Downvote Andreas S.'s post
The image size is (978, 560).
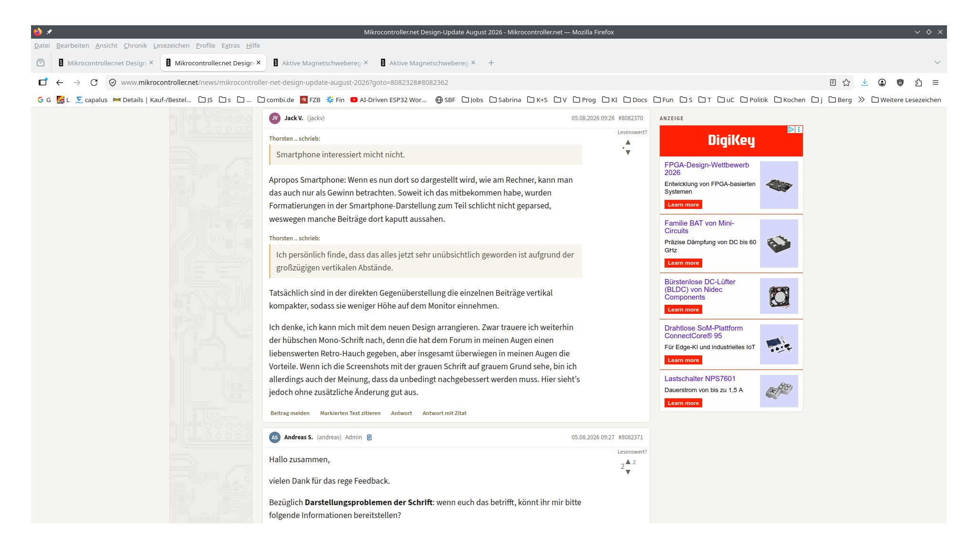click(x=628, y=472)
